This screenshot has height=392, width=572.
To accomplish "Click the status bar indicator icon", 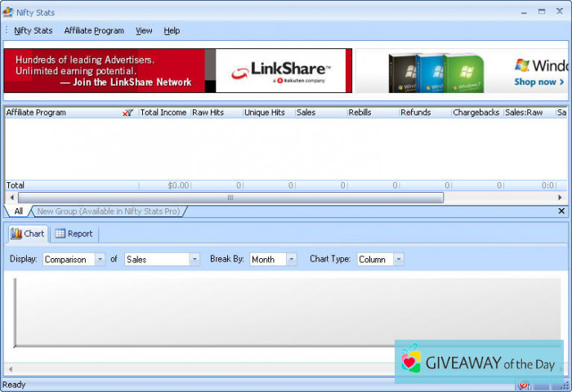I will [x=523, y=385].
